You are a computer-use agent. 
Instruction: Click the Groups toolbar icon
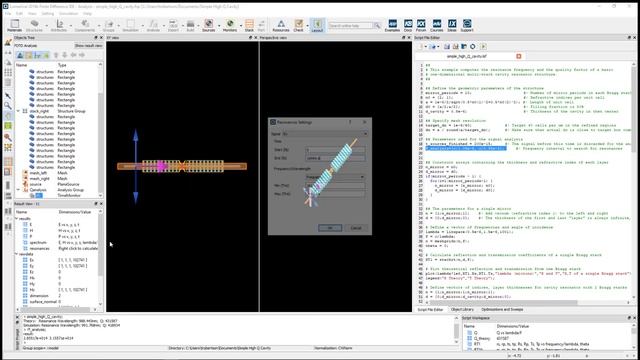pos(109,25)
